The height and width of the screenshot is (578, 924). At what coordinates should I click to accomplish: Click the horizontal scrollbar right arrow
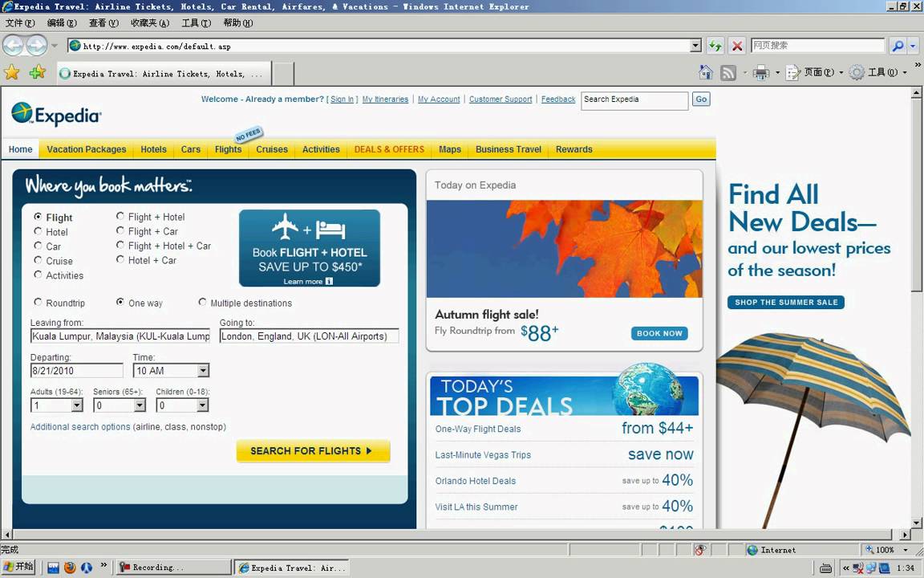(x=905, y=535)
